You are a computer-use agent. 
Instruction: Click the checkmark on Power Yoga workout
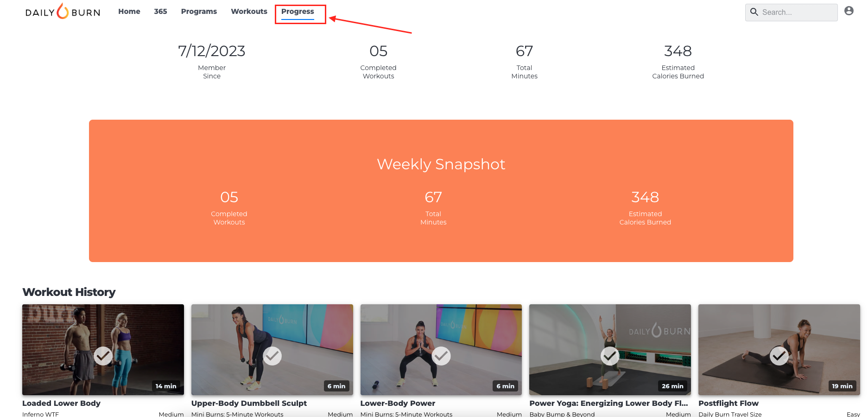610,356
